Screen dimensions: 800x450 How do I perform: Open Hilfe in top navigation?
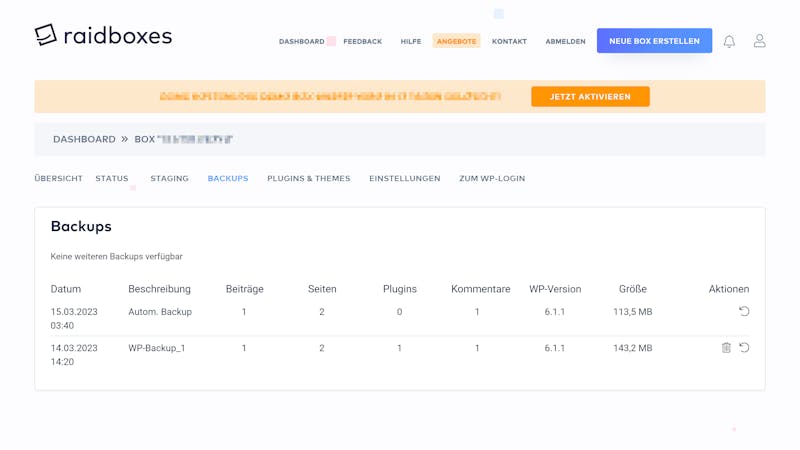coord(411,41)
